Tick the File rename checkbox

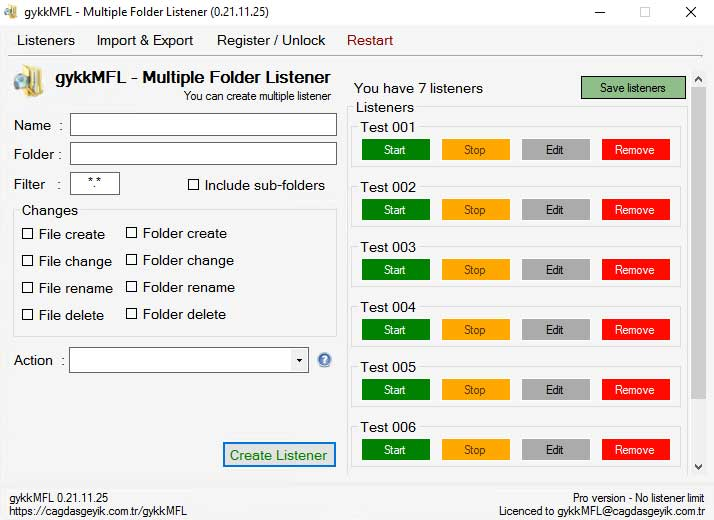click(x=28, y=288)
